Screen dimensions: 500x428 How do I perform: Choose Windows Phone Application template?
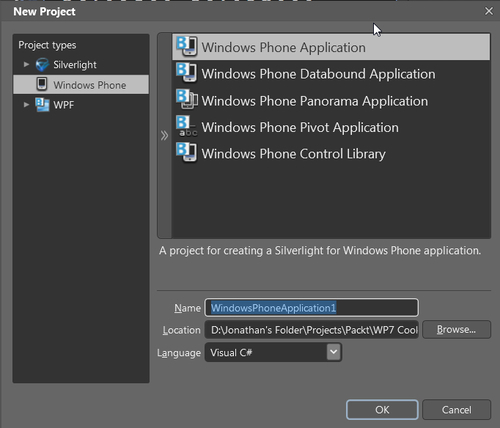coord(331,47)
